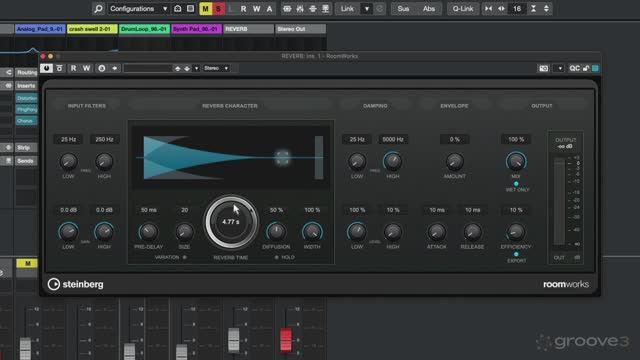The height and width of the screenshot is (360, 640).
Task: Click the input filter low frequency knob
Action: (x=68, y=162)
